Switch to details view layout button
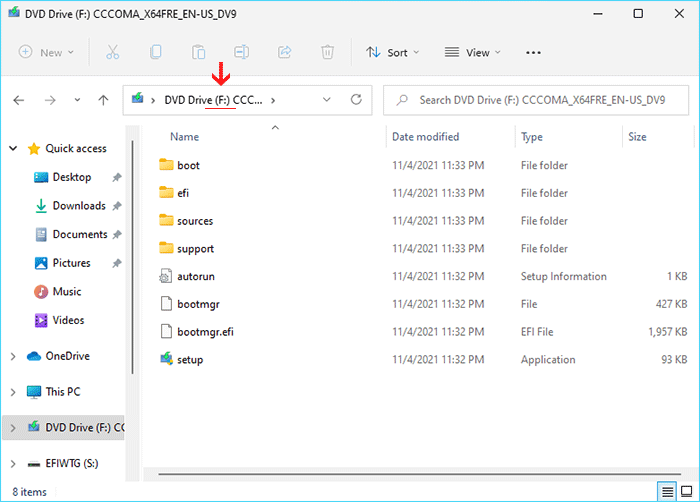The width and height of the screenshot is (700, 502). [x=667, y=492]
